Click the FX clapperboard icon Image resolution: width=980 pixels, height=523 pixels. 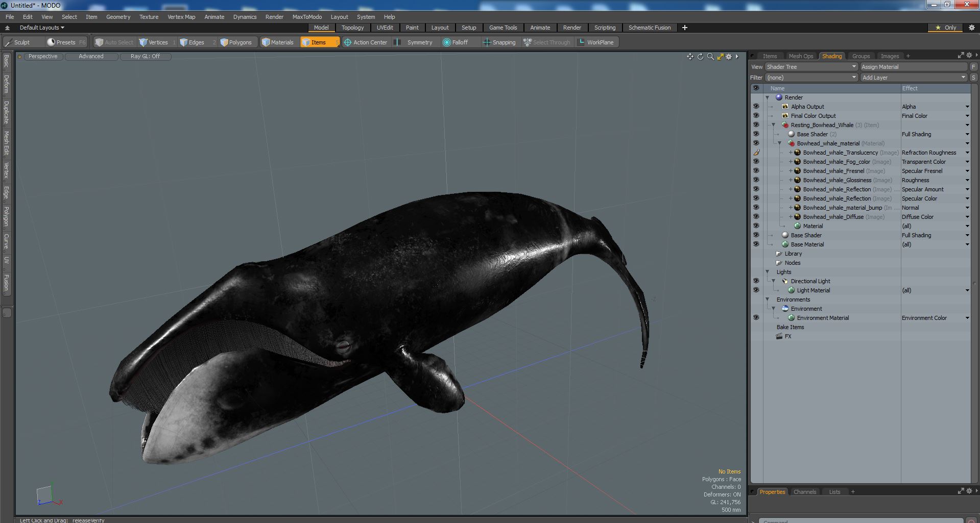(779, 336)
